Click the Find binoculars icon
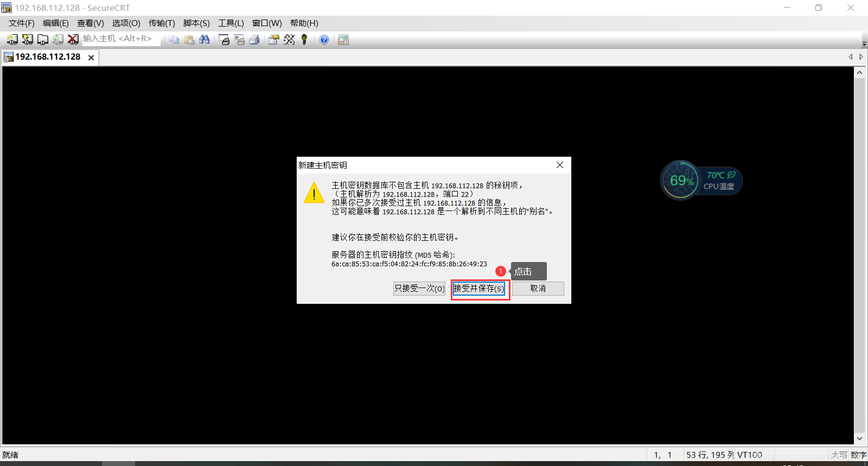The image size is (868, 466). pos(204,40)
